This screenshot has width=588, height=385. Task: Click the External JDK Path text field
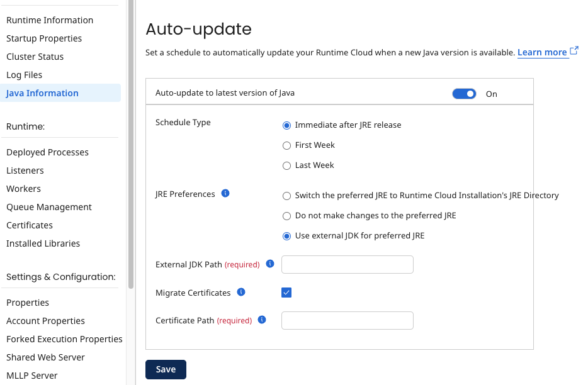click(x=347, y=264)
